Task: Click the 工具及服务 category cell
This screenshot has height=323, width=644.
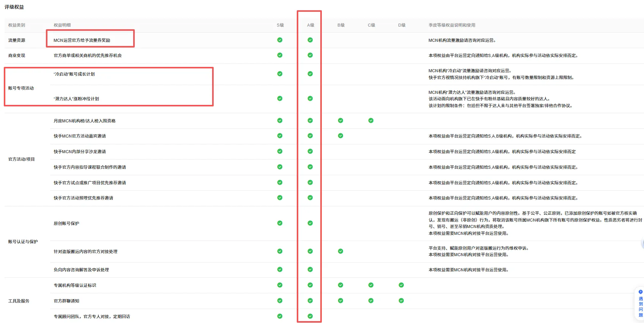Action: (x=19, y=301)
